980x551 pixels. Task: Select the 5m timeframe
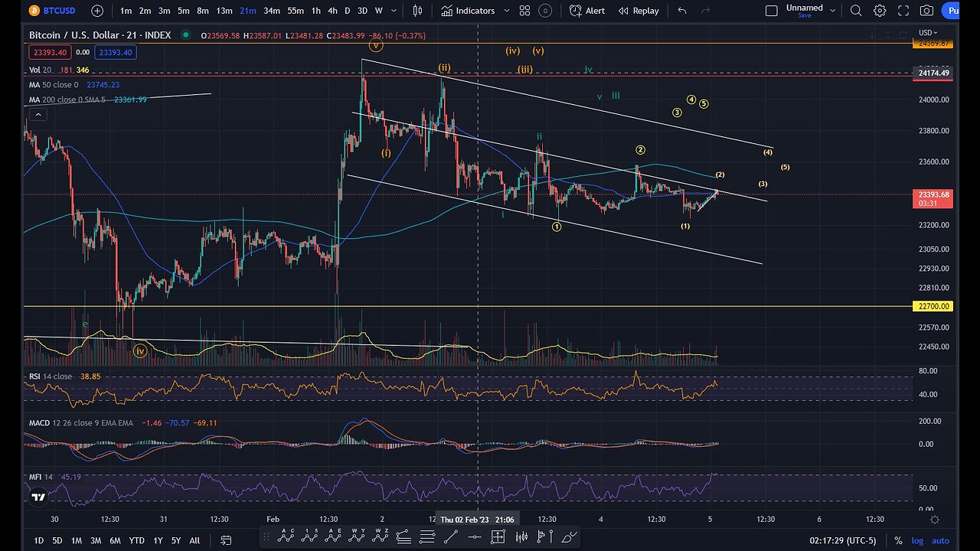click(x=184, y=11)
